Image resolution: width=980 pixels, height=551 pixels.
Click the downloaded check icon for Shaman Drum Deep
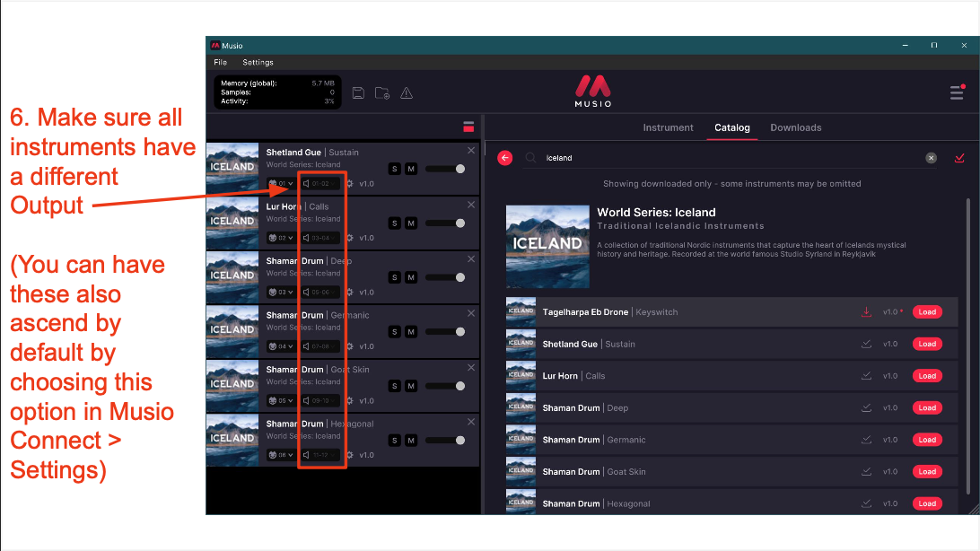click(x=866, y=408)
